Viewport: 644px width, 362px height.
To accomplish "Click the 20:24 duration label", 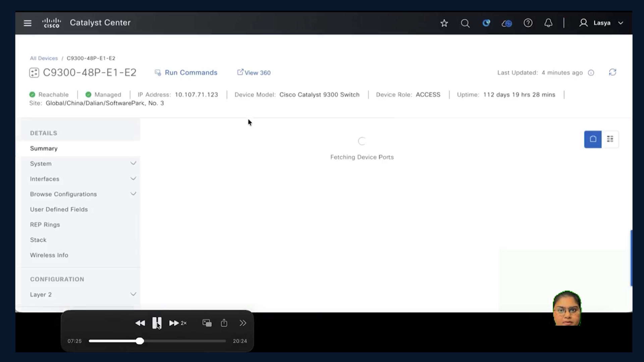I will pyautogui.click(x=240, y=341).
